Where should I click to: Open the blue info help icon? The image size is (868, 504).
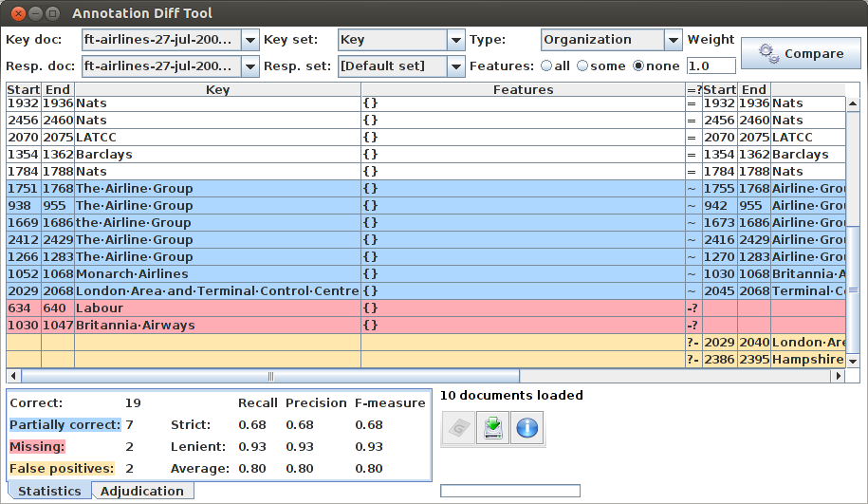pyautogui.click(x=527, y=427)
